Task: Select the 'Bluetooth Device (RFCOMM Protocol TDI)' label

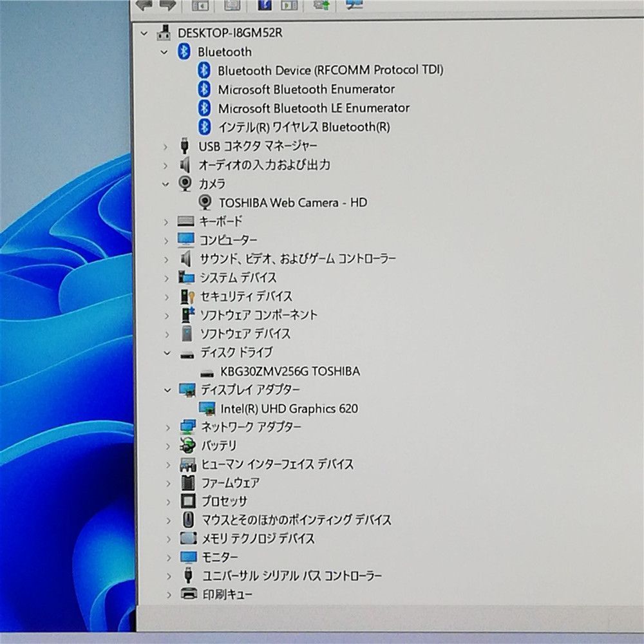Action: click(x=330, y=70)
